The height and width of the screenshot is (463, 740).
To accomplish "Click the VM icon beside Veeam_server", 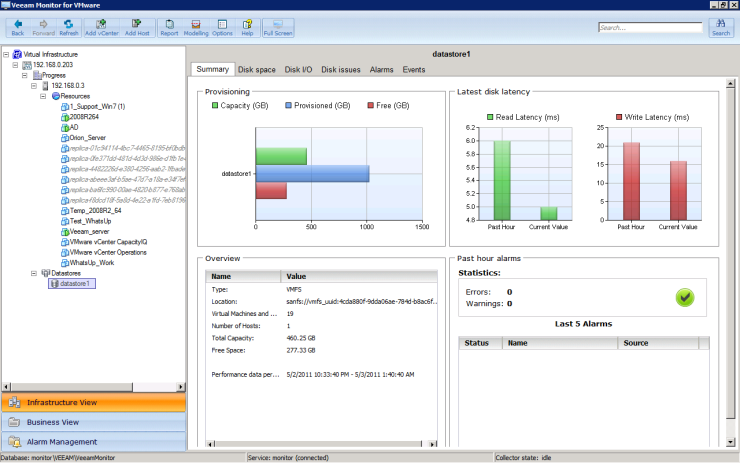I will (65, 232).
